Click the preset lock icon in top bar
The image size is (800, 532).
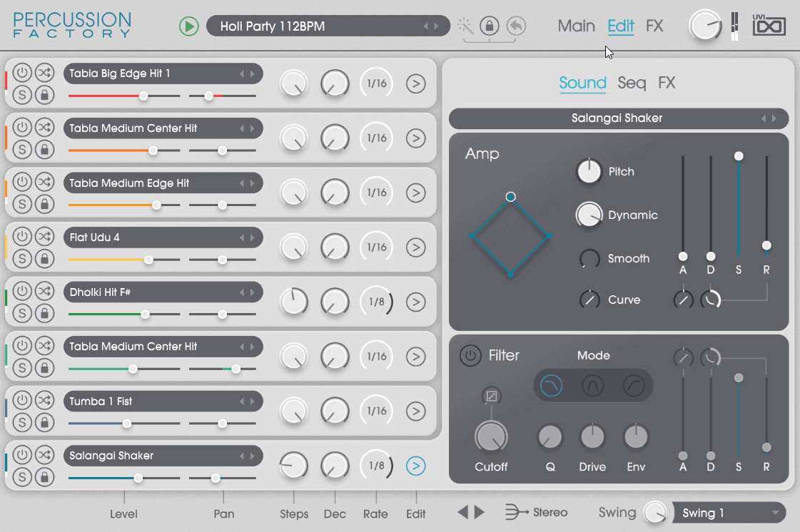click(490, 26)
